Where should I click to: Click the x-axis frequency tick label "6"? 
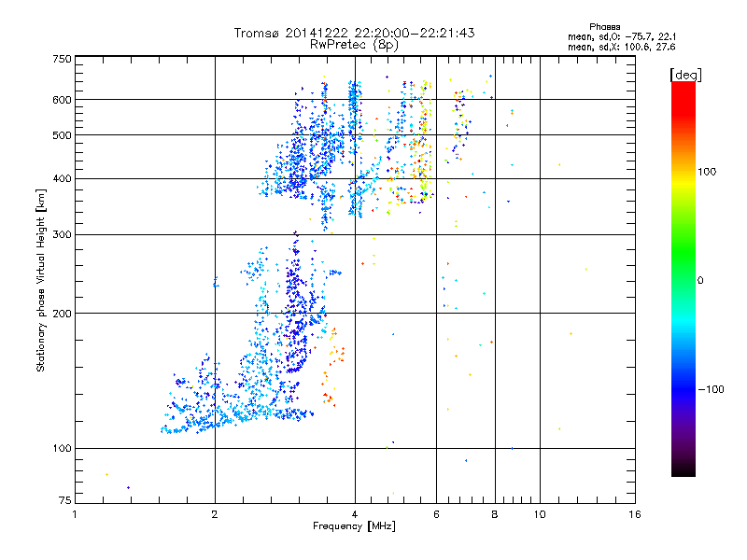point(436,514)
